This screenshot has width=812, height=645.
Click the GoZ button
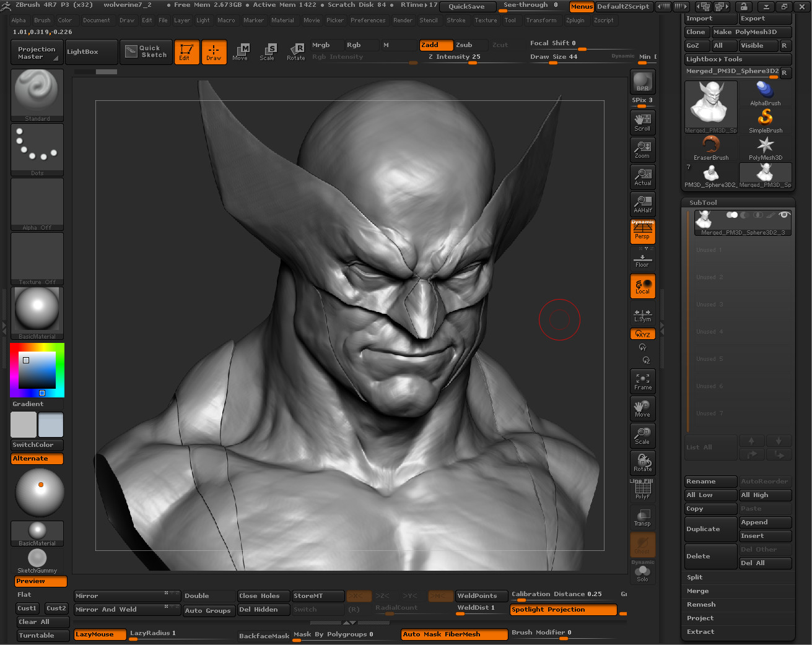click(x=696, y=46)
